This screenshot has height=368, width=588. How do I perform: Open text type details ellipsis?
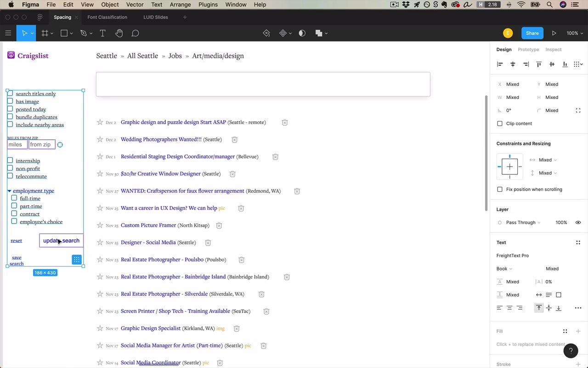[x=578, y=308]
